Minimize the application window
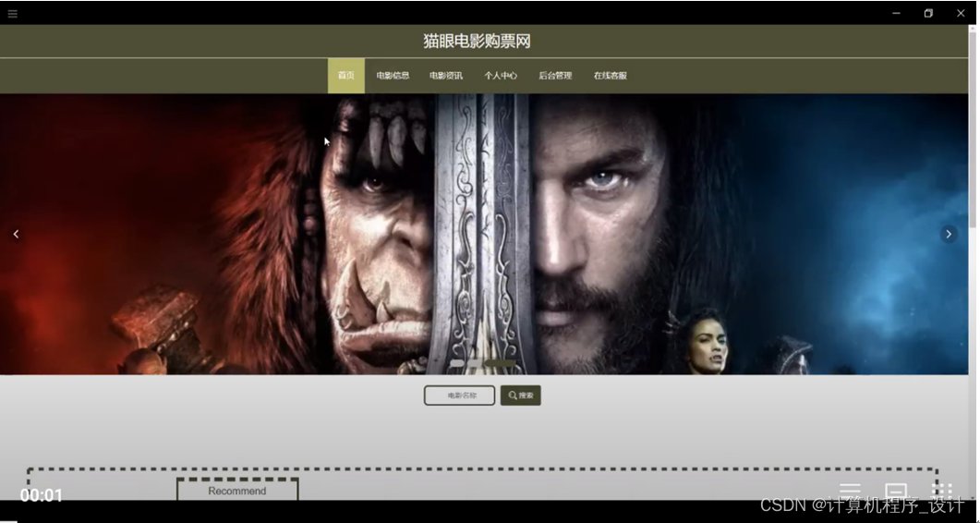 point(896,13)
